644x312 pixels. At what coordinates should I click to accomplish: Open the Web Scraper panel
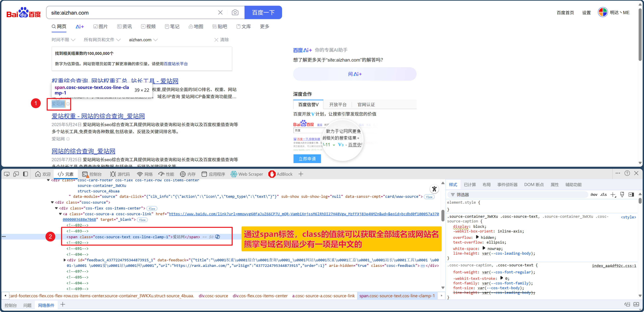coord(247,174)
